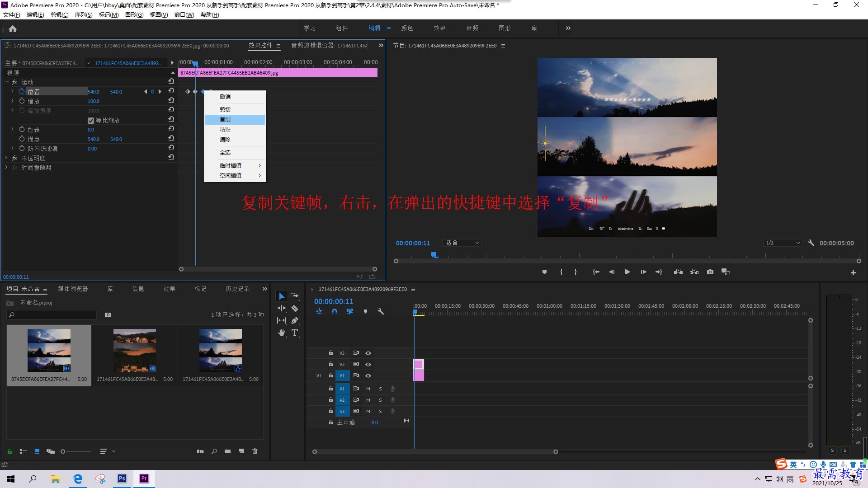Click position X value 540.0
This screenshot has height=488, width=868.
(94, 91)
